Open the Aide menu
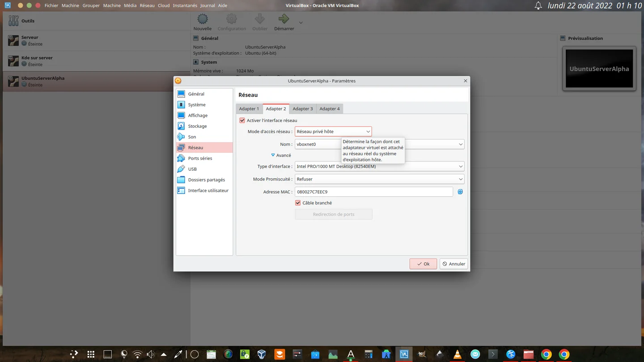The image size is (644, 362). coord(222,6)
